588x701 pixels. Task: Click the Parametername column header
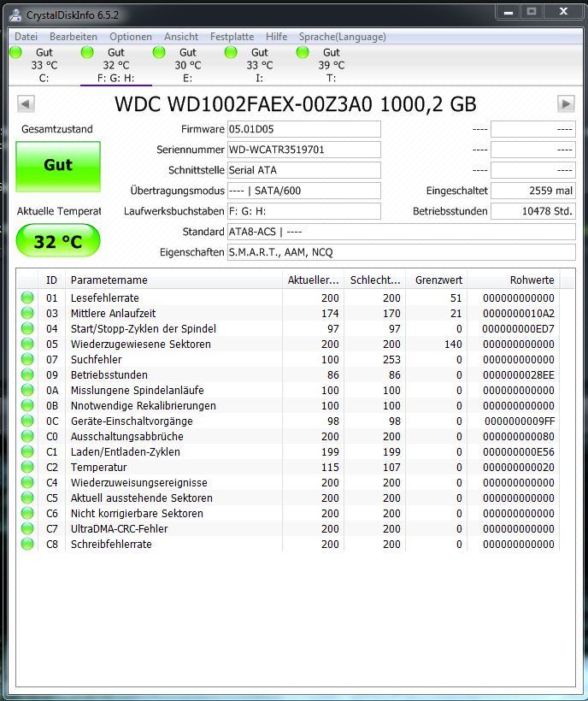tap(173, 280)
